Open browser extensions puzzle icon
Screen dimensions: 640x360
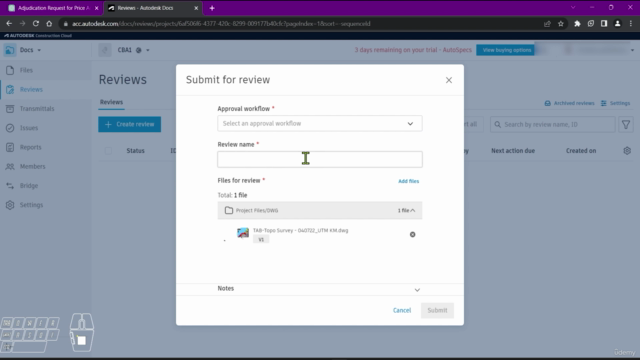point(577,24)
